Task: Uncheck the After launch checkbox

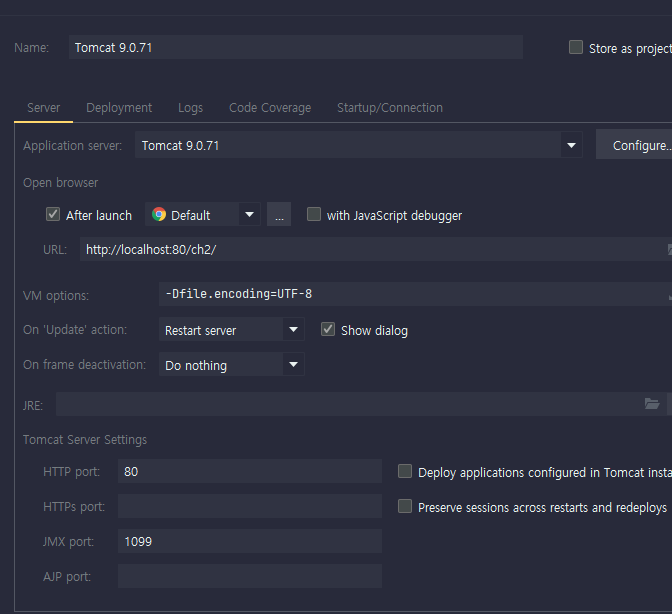Action: [x=53, y=214]
